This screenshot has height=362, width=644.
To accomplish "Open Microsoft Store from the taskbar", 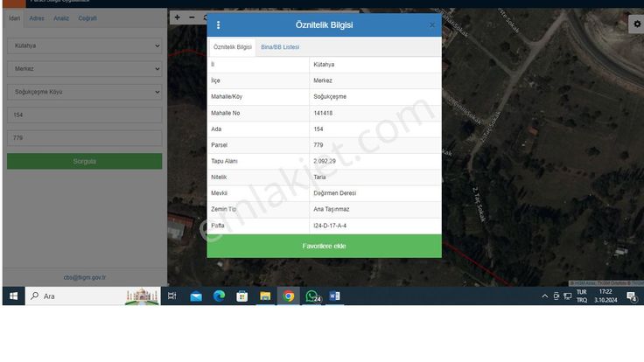I will [x=241, y=296].
